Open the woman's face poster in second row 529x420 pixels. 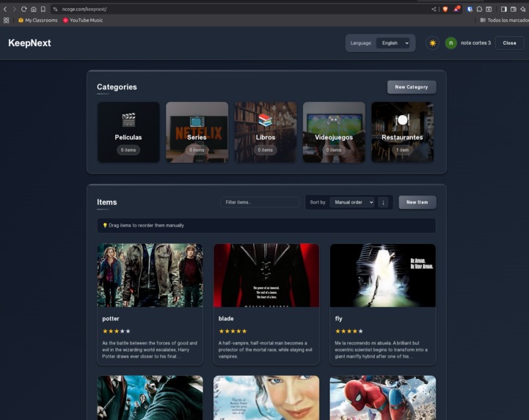coord(266,398)
